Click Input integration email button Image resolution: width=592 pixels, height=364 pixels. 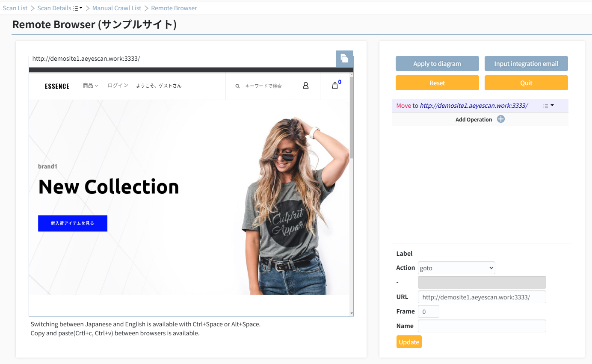(x=526, y=63)
